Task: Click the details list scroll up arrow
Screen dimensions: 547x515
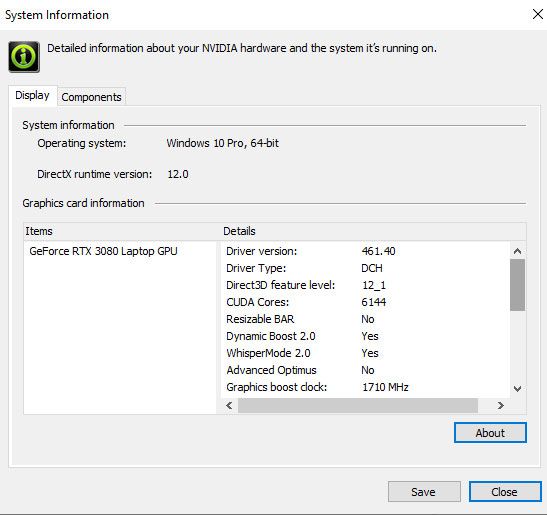Action: (518, 251)
